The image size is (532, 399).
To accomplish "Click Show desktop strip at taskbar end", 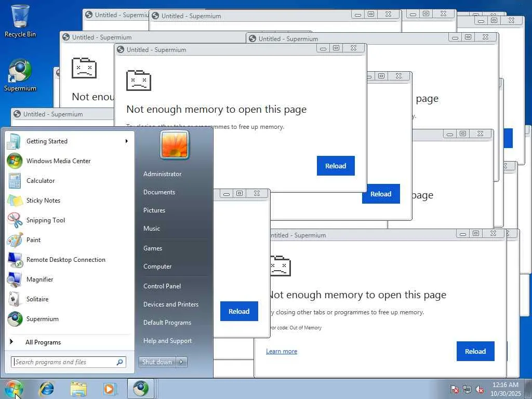I will (x=528, y=389).
